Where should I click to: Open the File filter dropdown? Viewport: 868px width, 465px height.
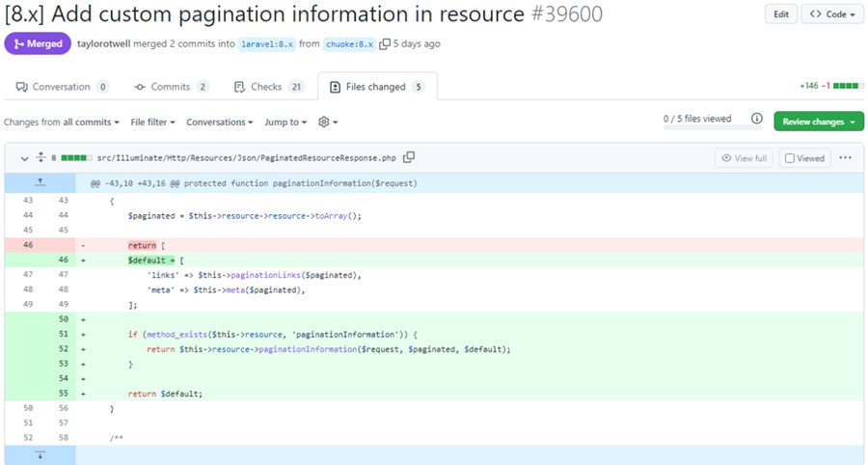coord(153,123)
